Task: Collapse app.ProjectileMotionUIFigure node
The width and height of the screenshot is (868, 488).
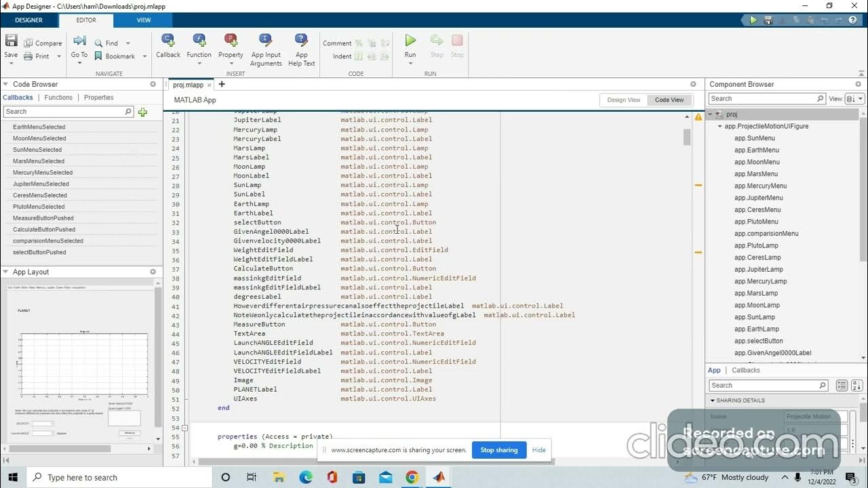Action: pyautogui.click(x=719, y=126)
